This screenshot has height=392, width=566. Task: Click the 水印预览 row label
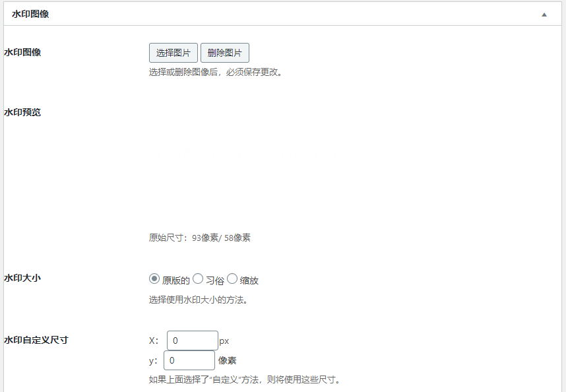(22, 112)
